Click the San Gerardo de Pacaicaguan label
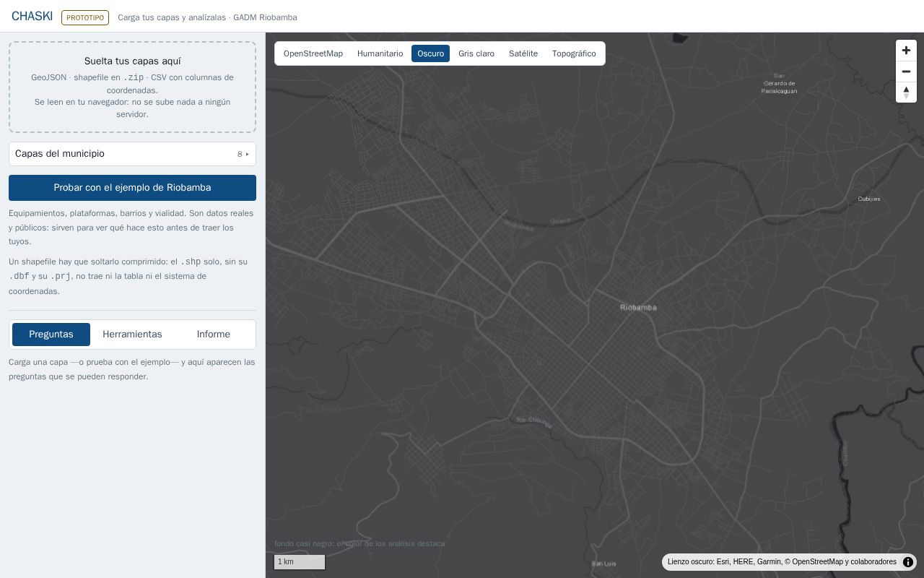 [x=780, y=84]
